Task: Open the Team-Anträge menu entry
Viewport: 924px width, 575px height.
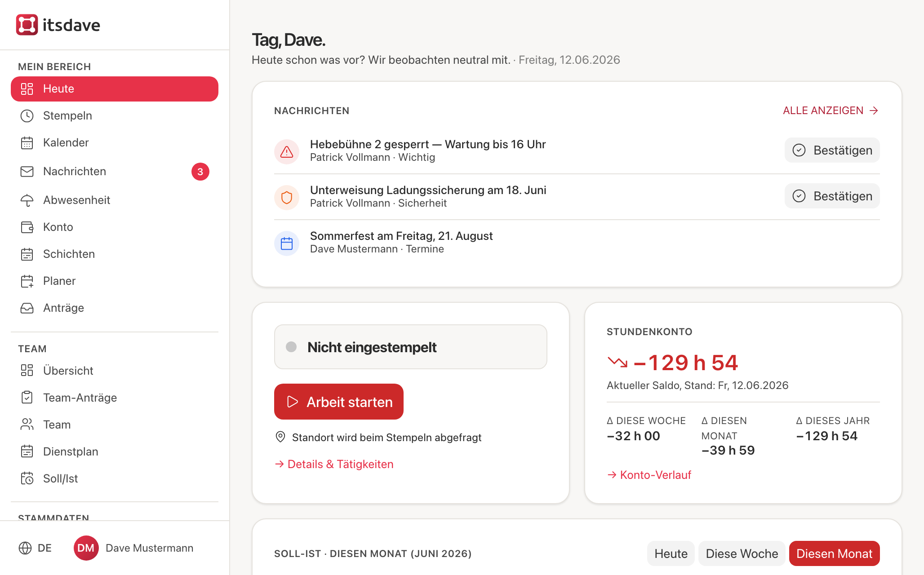Action: (115, 398)
